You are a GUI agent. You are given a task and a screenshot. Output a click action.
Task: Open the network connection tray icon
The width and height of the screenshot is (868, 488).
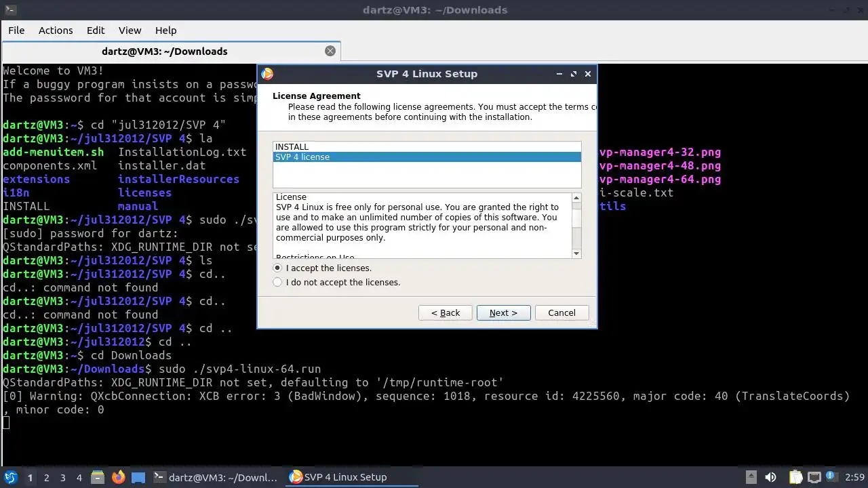pyautogui.click(x=814, y=477)
